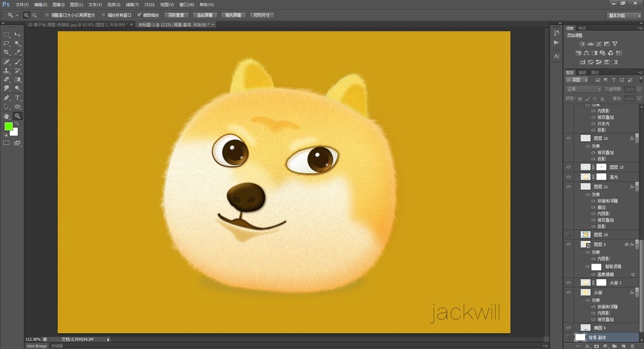Uncheck 细微缩放 checkbox
644x349 pixels.
pyautogui.click(x=139, y=15)
